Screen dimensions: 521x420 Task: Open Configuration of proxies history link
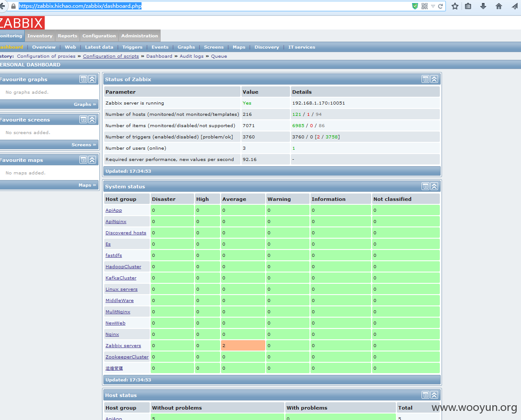point(46,56)
